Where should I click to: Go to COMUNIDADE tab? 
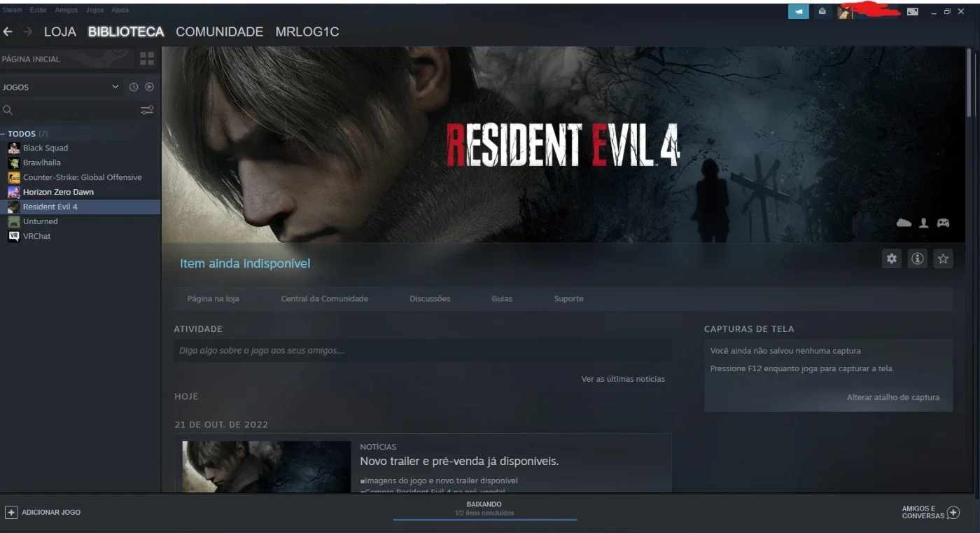coord(219,32)
